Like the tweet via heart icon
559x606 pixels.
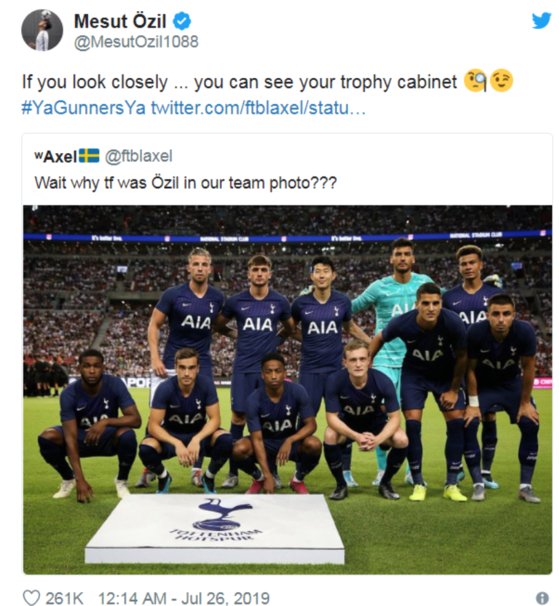point(31,598)
